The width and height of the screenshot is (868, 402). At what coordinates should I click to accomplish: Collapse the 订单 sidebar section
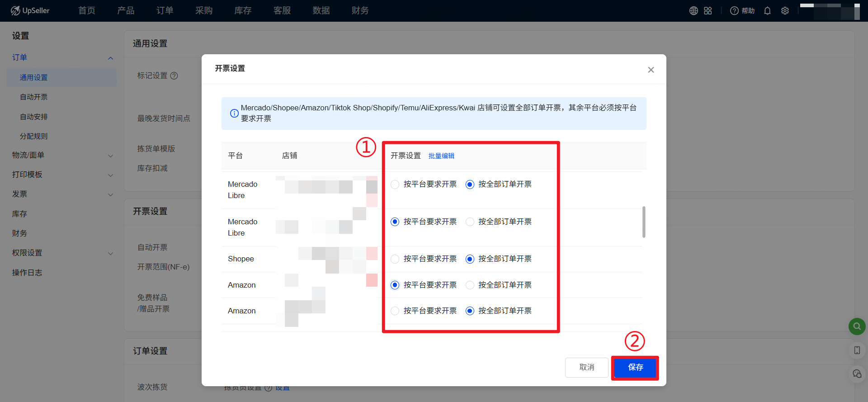click(110, 58)
